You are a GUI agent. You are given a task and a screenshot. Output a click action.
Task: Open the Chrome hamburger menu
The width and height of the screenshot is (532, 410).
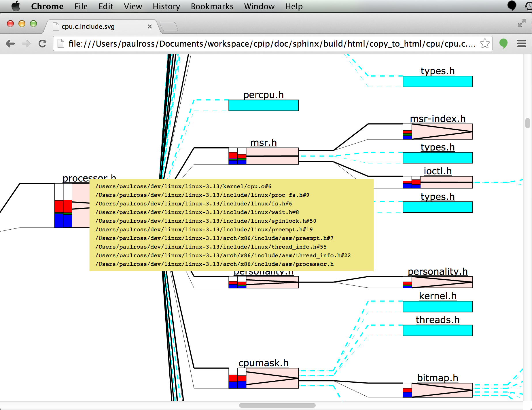pos(521,44)
